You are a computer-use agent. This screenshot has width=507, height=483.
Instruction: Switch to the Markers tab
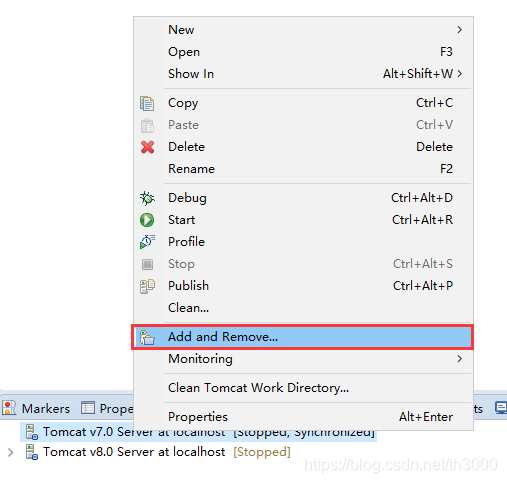(36, 408)
